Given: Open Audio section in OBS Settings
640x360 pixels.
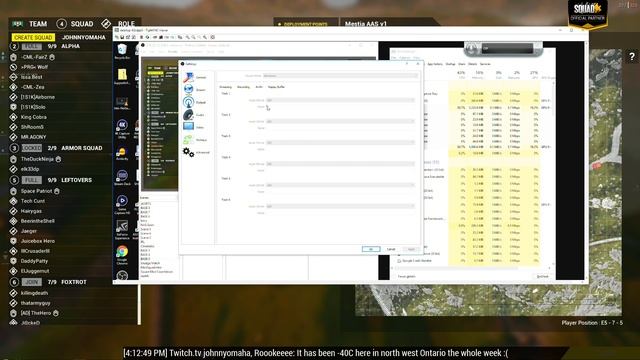Looking at the screenshot, I should point(195,115).
